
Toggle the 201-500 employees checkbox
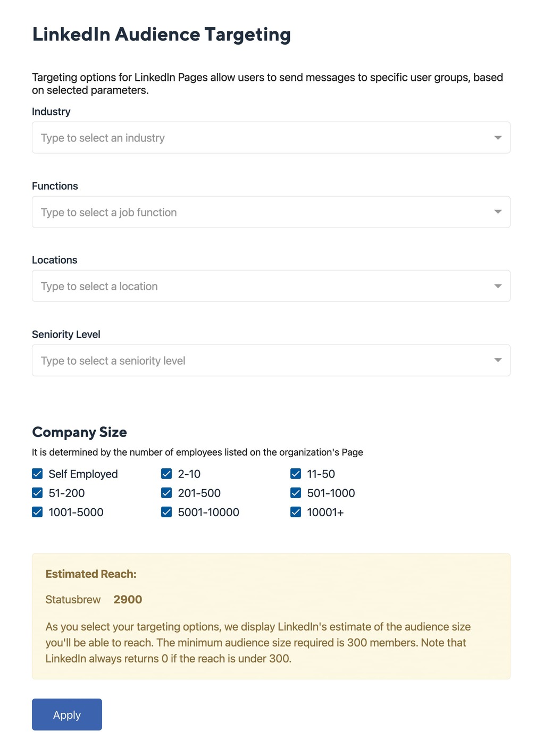[x=166, y=493]
